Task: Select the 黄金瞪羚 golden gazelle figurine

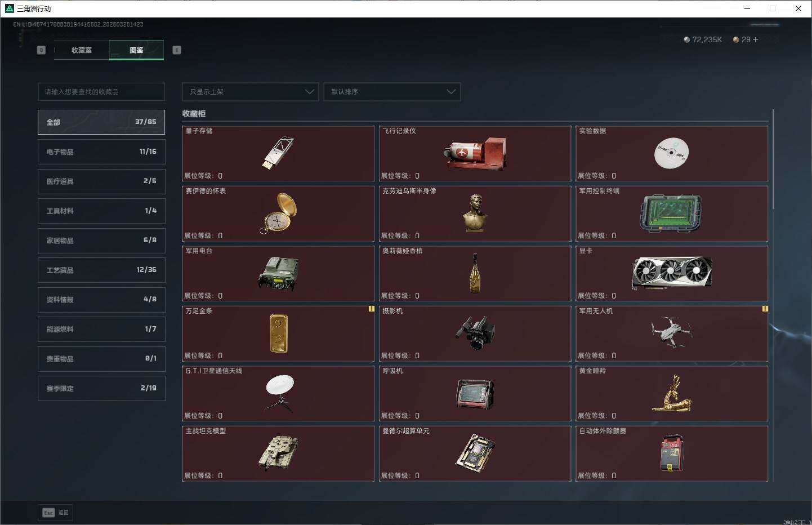Action: pos(672,393)
